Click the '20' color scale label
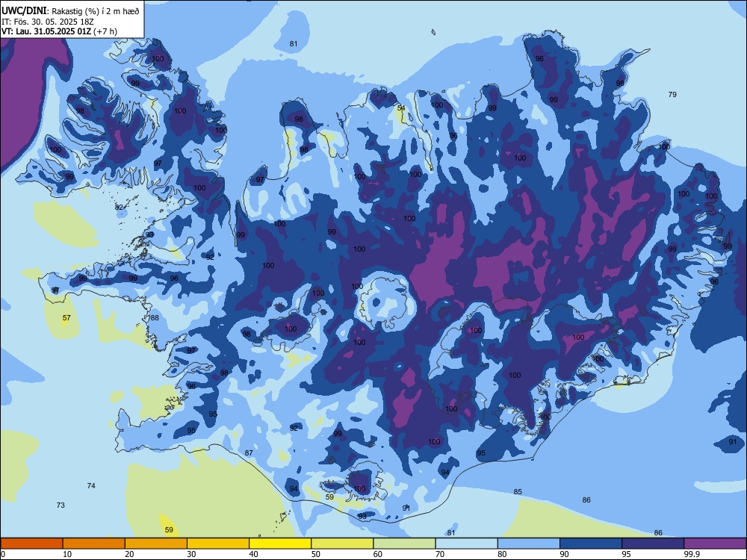This screenshot has width=747, height=560. (129, 554)
